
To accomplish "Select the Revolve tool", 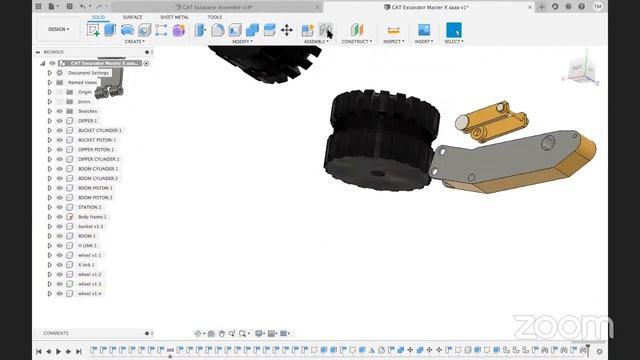I will (x=127, y=30).
